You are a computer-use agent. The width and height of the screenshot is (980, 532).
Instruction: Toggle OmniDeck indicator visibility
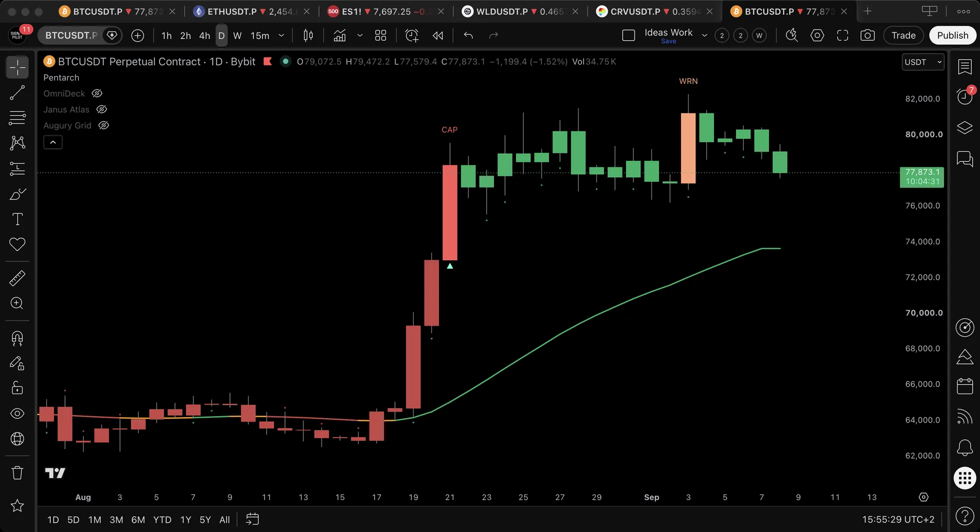(97, 93)
